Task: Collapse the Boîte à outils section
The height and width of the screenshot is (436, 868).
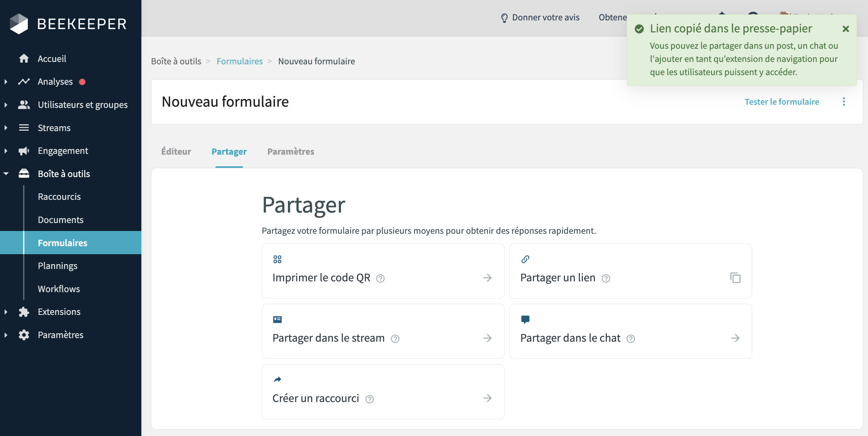Action: point(6,174)
